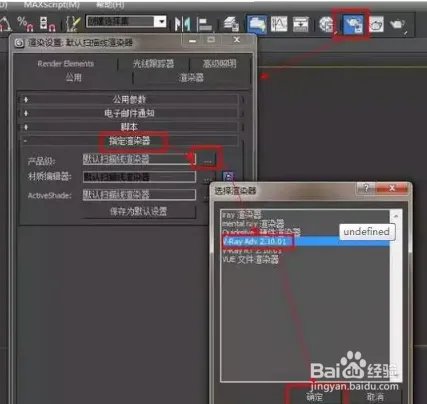Select iray 渲染器 in the list
The height and width of the screenshot is (404, 427).
[x=242, y=215]
